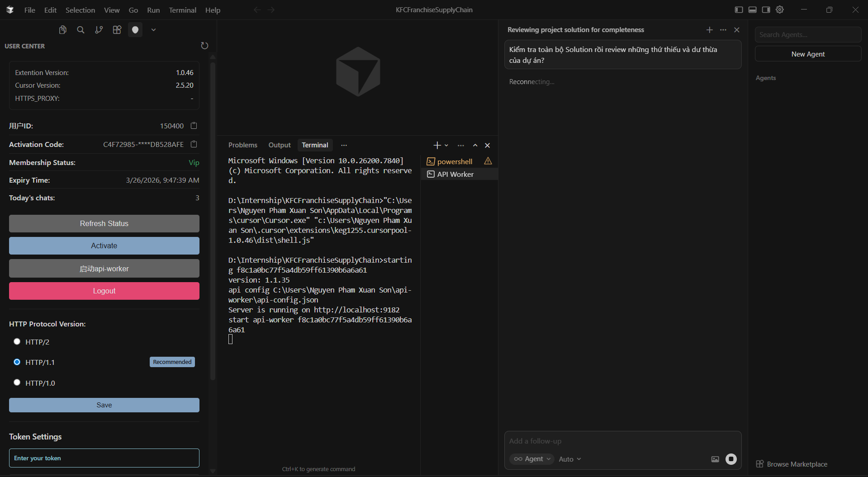
Task: Open the Browse Marketplace link
Action: pyautogui.click(x=792, y=464)
